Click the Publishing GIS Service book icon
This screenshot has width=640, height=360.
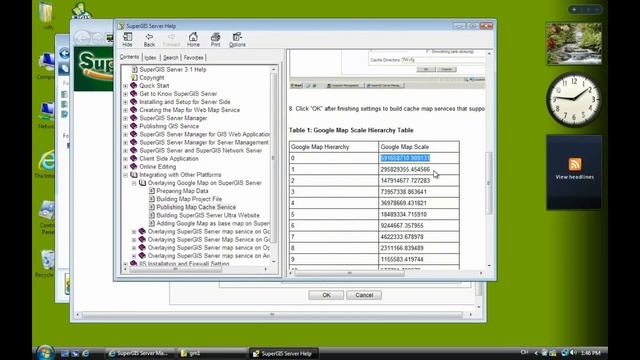point(133,126)
